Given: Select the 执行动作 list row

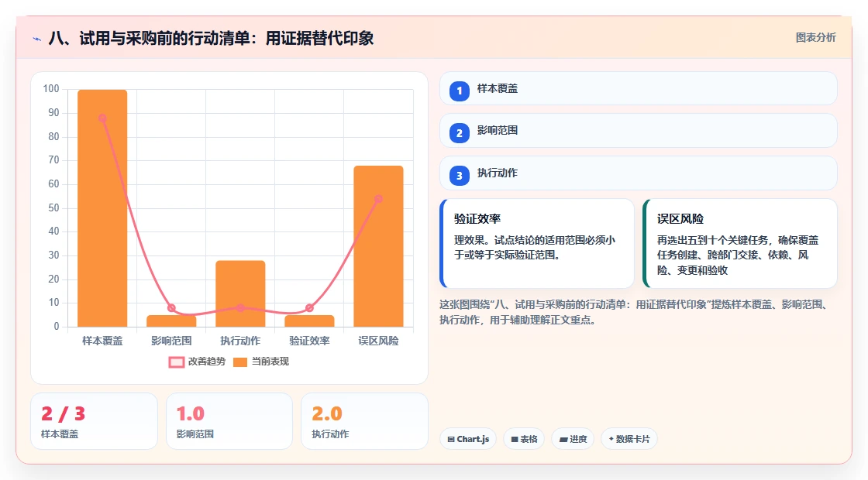Looking at the screenshot, I should pos(639,173).
